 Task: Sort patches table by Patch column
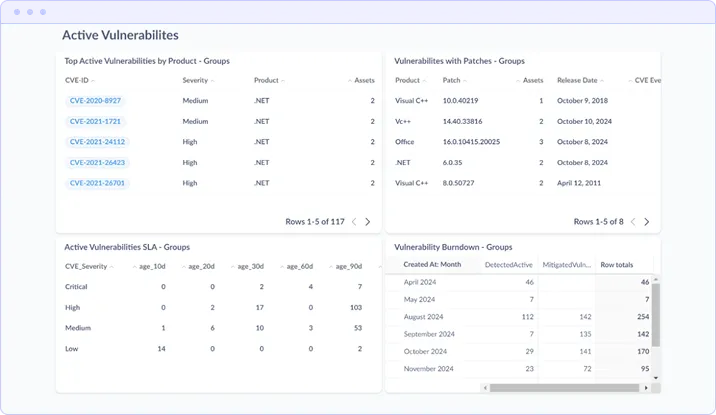coord(454,80)
